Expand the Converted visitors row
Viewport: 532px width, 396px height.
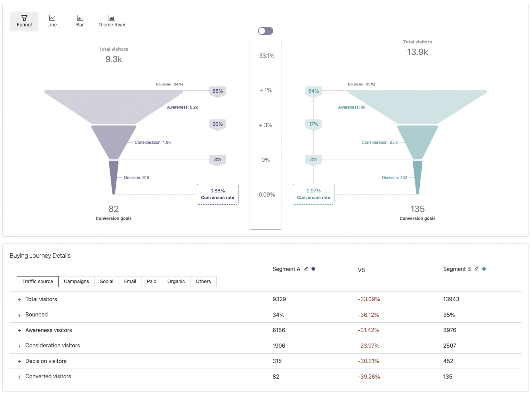point(19,377)
